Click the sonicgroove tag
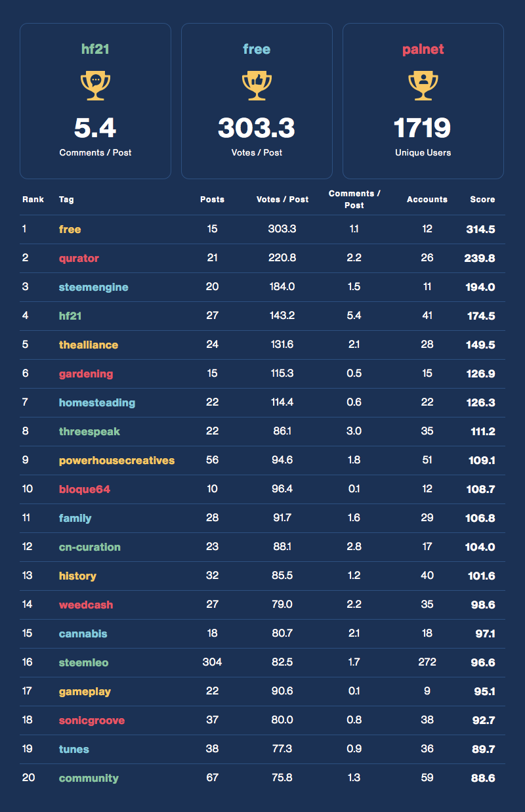This screenshot has width=525, height=812. [x=91, y=721]
